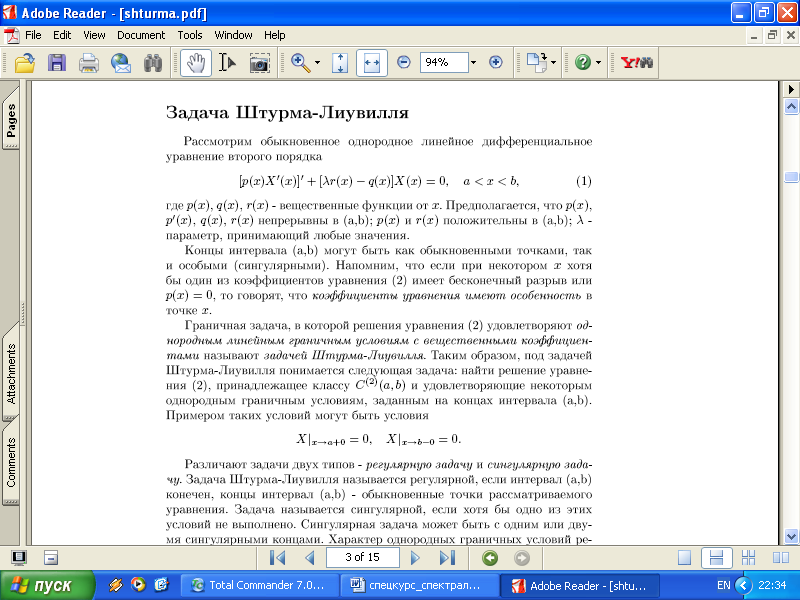The height and width of the screenshot is (600, 800).
Task: Click the Adobe Reader taskbar button
Action: click(x=580, y=586)
